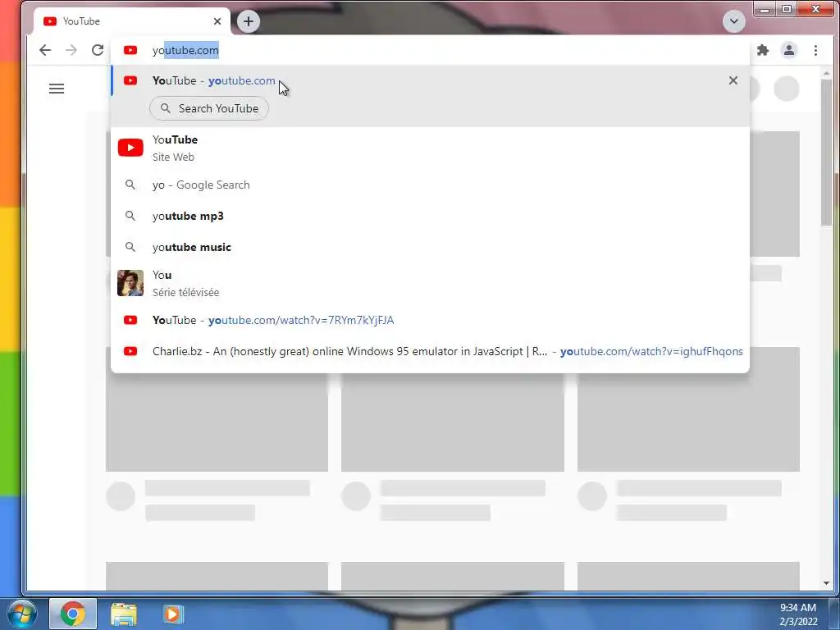Open the Extensions puzzle icon
The width and height of the screenshot is (840, 630).
tap(763, 50)
